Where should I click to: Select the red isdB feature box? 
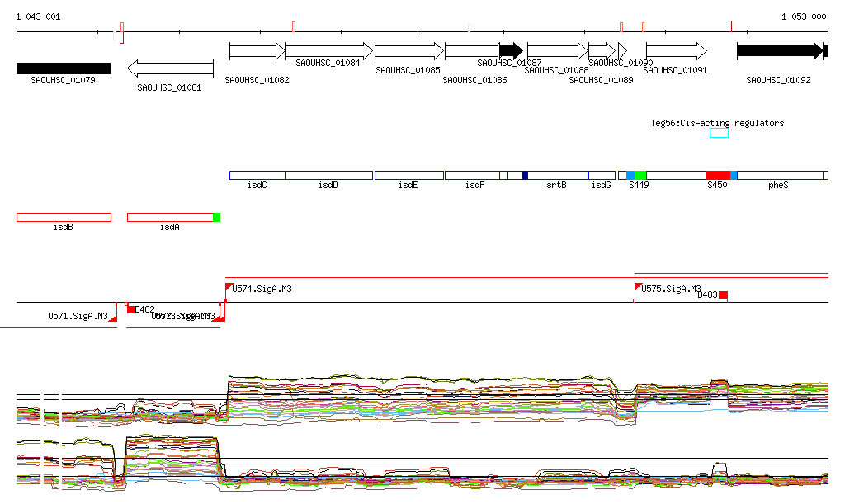pyautogui.click(x=64, y=217)
